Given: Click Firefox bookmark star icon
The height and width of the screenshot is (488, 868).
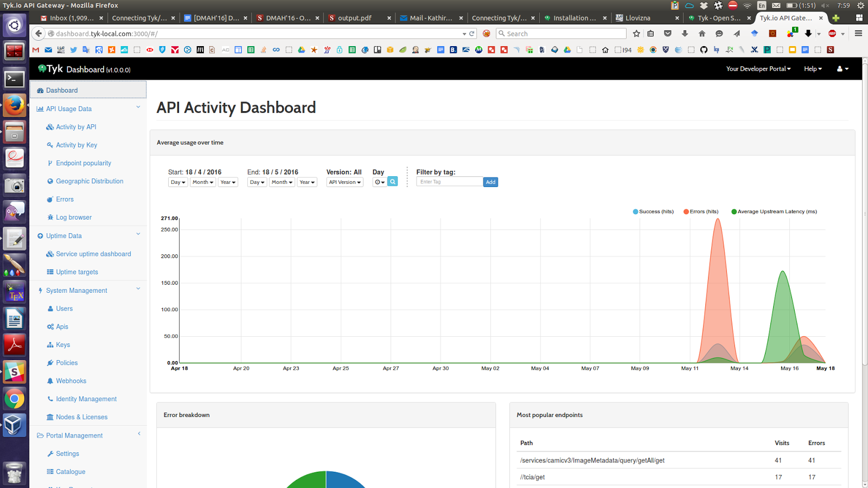Looking at the screenshot, I should [x=636, y=34].
